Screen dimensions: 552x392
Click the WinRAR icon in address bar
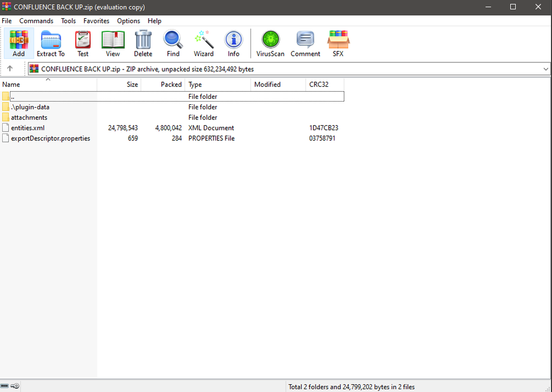pyautogui.click(x=34, y=68)
